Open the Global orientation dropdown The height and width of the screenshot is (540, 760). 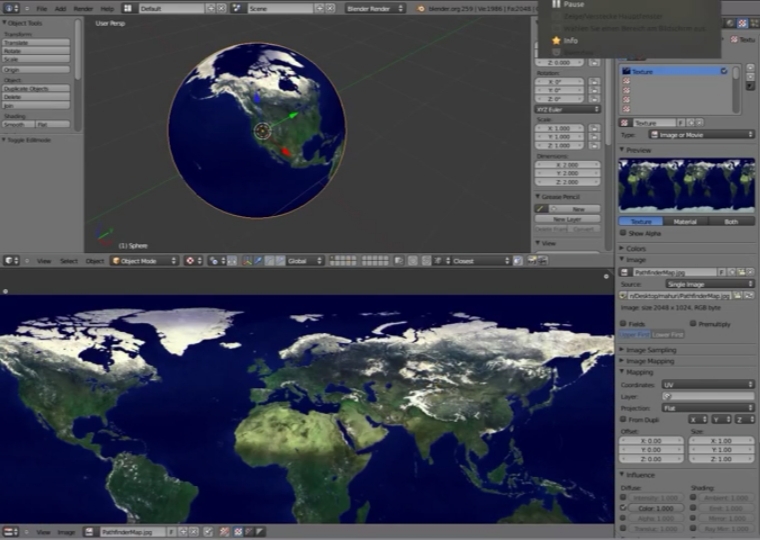click(x=305, y=261)
